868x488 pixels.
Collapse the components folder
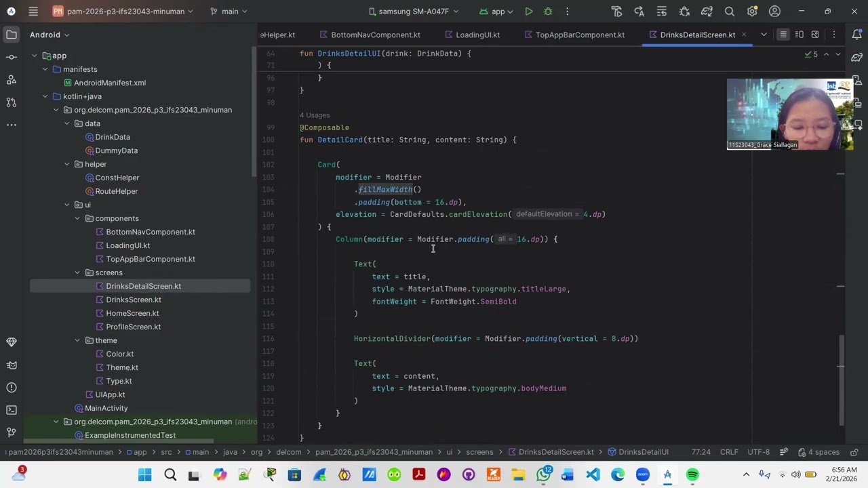tap(77, 218)
